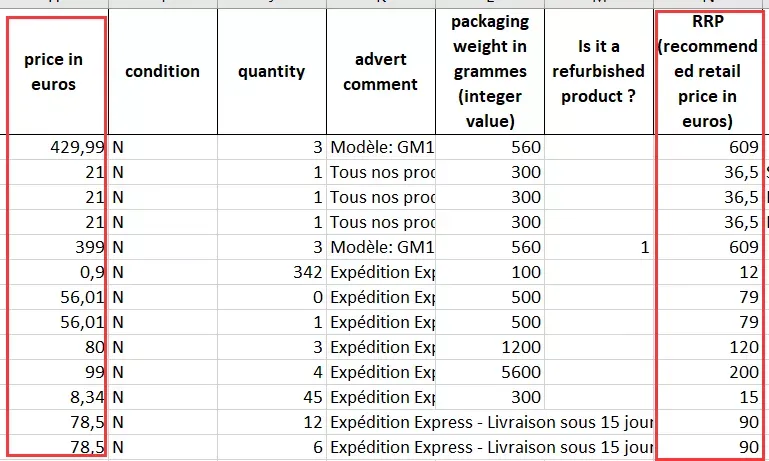Select the price cell showing 99
Screen dimensions: 769x461
54,372
